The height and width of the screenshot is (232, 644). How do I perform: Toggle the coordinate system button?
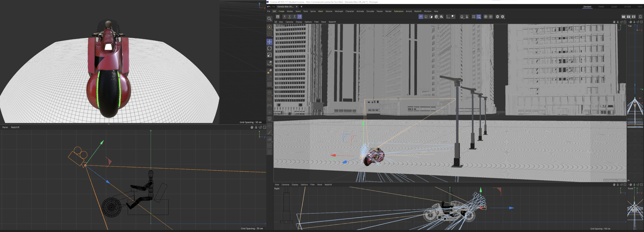pos(300,17)
